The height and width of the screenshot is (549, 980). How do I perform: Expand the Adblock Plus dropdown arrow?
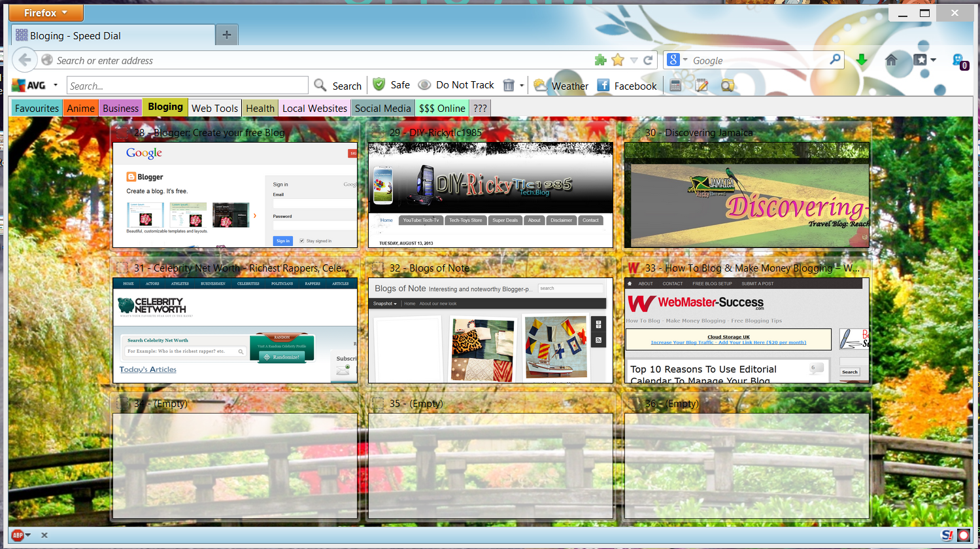pos(28,535)
